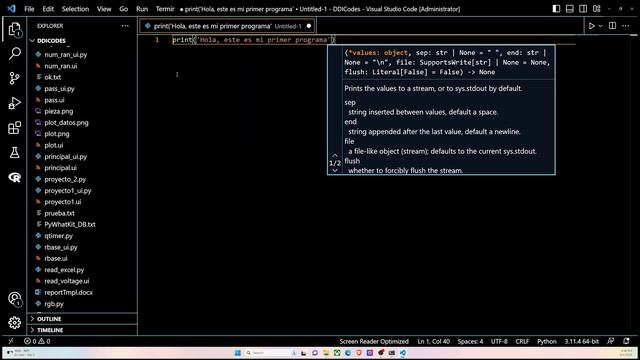Click Screen Reader Optimized in status bar
The image size is (640, 360).
point(374,341)
